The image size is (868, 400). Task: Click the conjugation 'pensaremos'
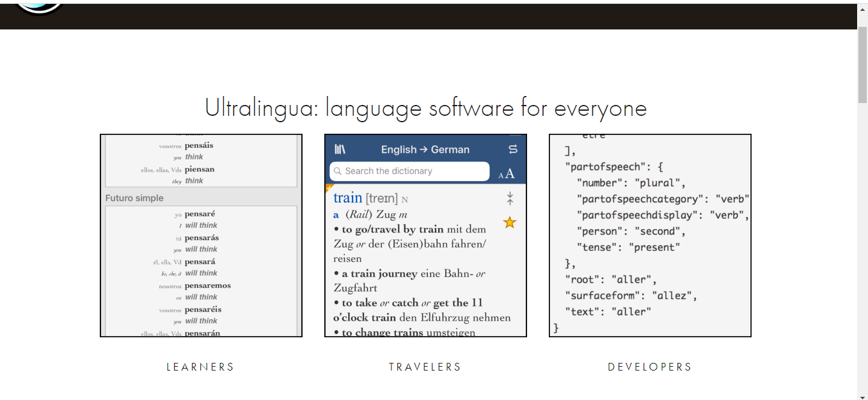208,285
